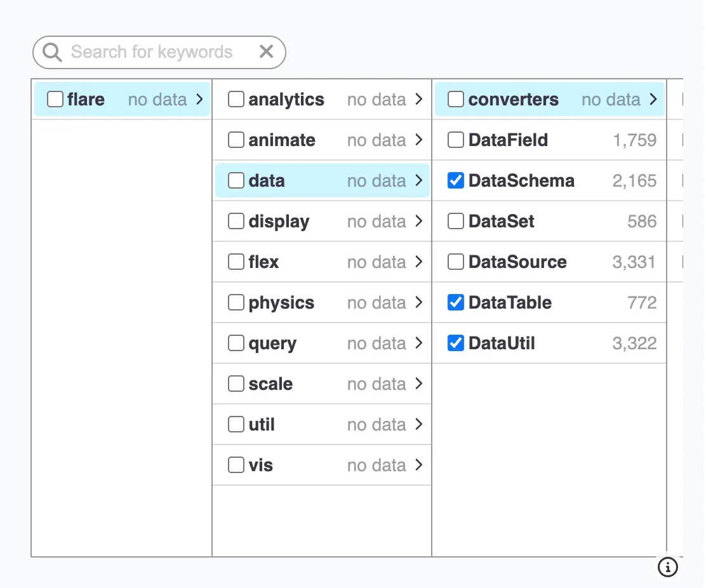The image size is (706, 588).
Task: Uncheck the DataUtil checkbox
Action: tap(456, 343)
